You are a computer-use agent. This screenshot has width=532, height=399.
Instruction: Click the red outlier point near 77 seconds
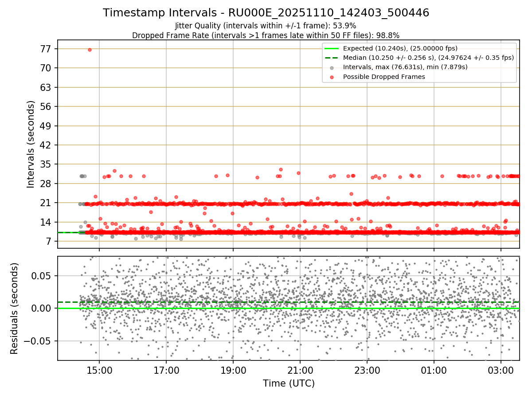tap(90, 50)
